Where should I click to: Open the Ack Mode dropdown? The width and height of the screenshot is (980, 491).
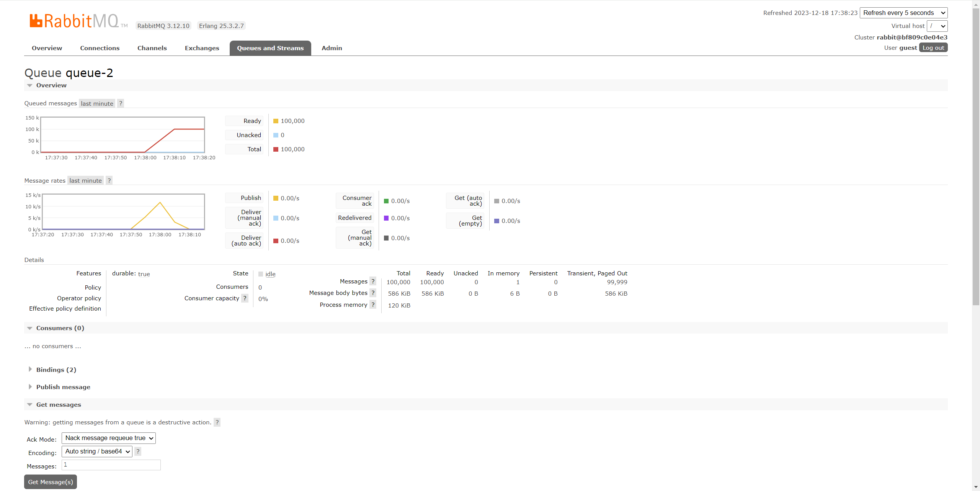pos(109,438)
